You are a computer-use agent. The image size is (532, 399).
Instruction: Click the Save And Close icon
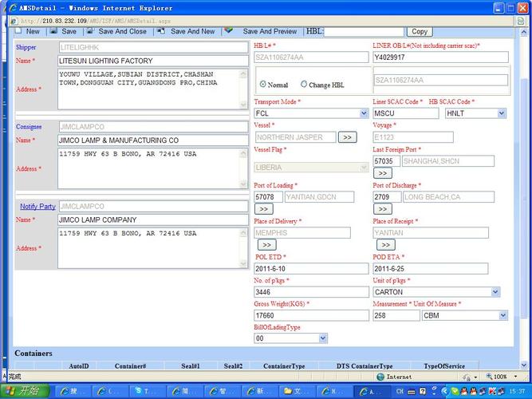point(90,31)
